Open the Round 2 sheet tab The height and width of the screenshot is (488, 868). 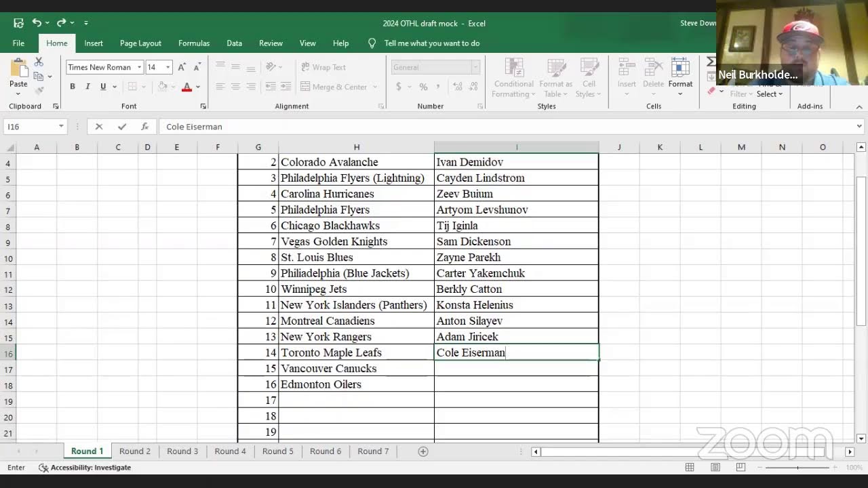135,451
